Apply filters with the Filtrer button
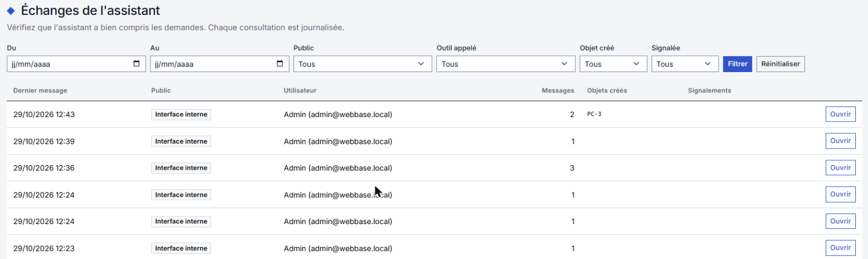 pos(738,64)
